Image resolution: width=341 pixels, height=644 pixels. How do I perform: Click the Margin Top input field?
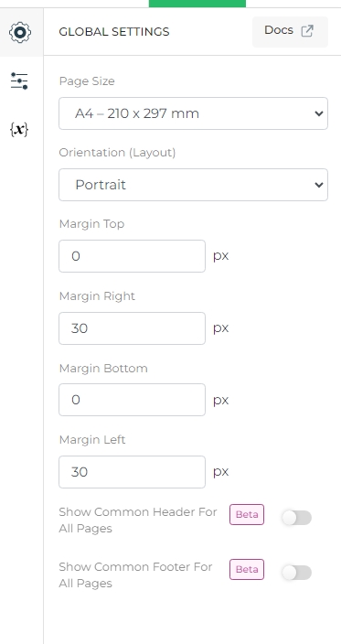pos(133,256)
